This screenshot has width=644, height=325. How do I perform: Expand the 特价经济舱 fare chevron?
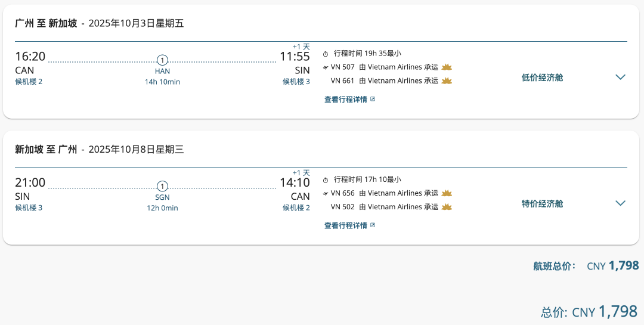620,203
